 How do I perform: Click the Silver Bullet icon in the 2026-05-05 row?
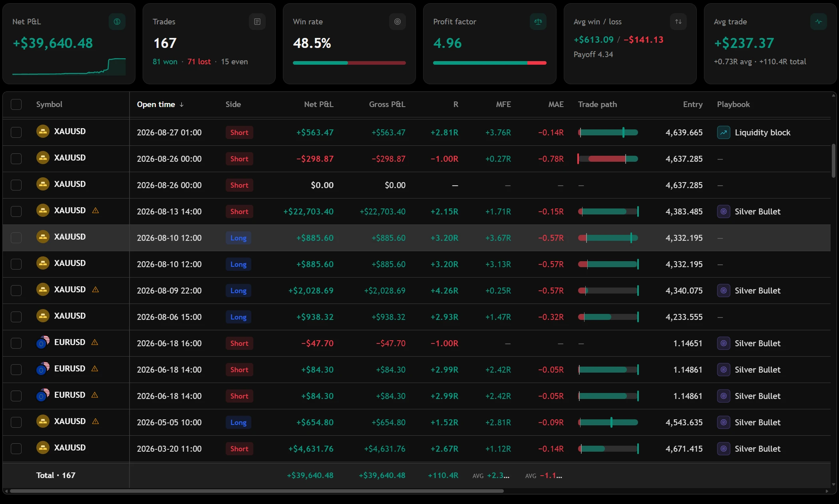pyautogui.click(x=724, y=422)
